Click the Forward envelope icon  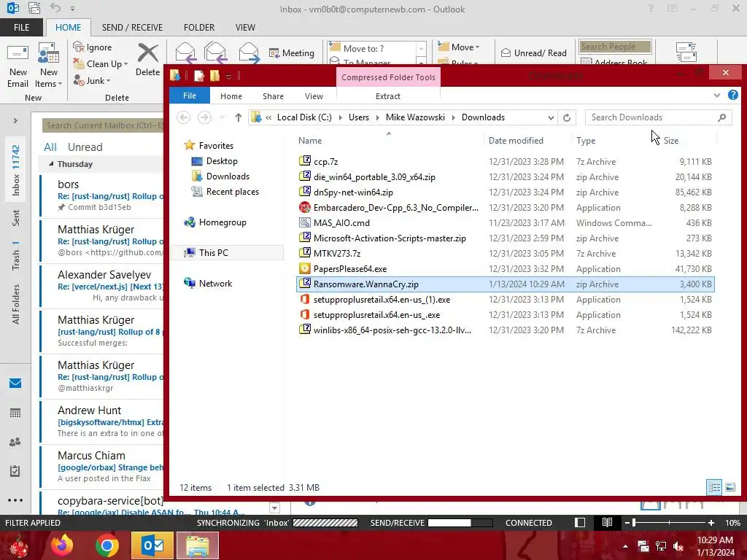[249, 53]
